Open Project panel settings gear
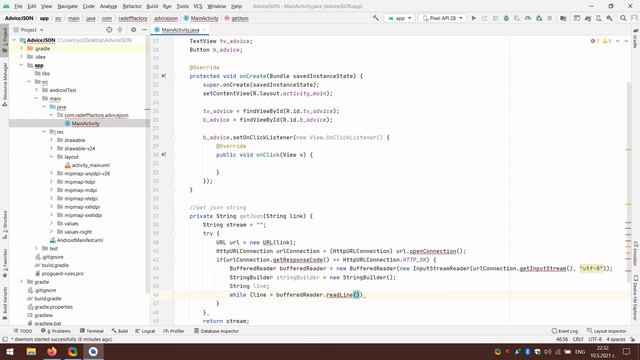 point(133,30)
